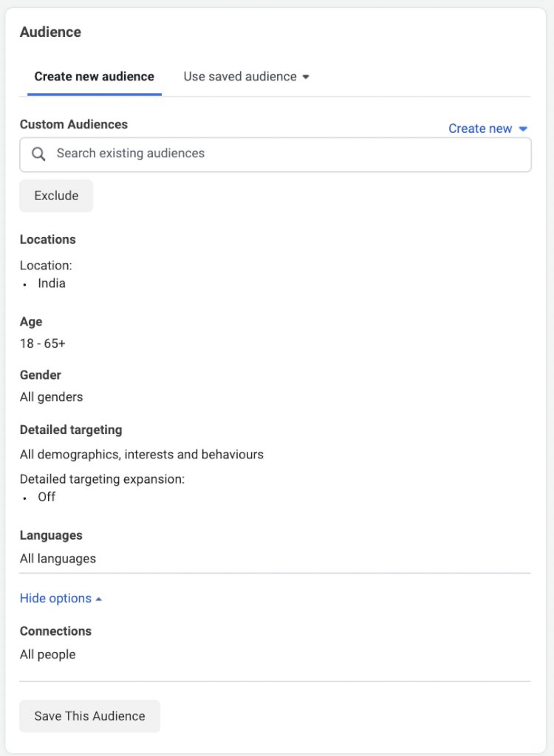Save audience with Save This Audience button
This screenshot has width=554, height=756.
[90, 716]
